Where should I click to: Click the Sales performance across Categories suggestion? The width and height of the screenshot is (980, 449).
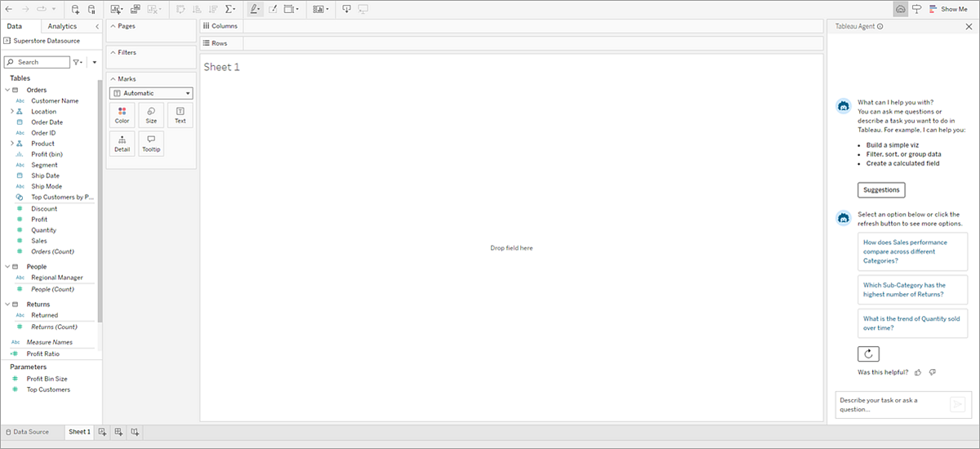[x=913, y=251]
